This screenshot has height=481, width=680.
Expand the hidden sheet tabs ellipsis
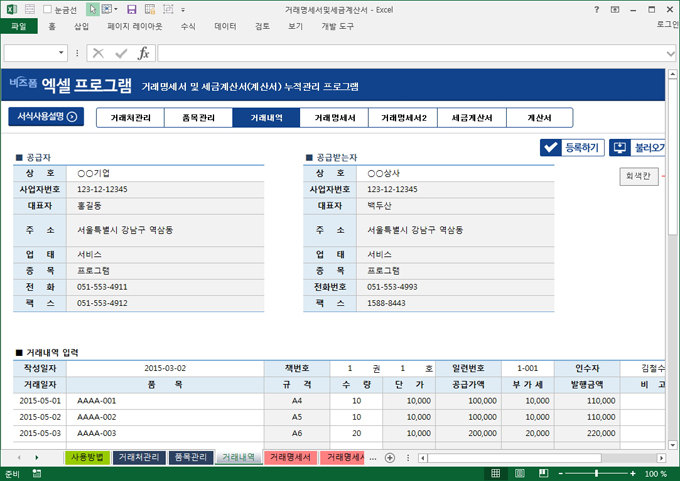click(373, 457)
